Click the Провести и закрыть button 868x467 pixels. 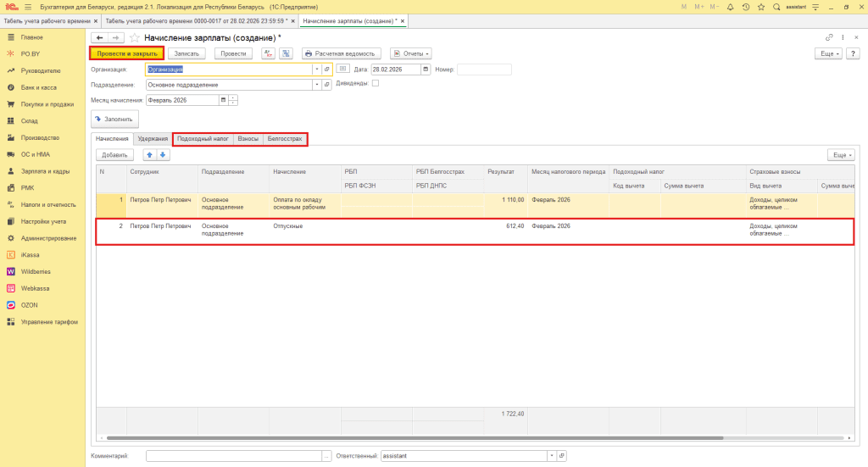[x=126, y=53]
